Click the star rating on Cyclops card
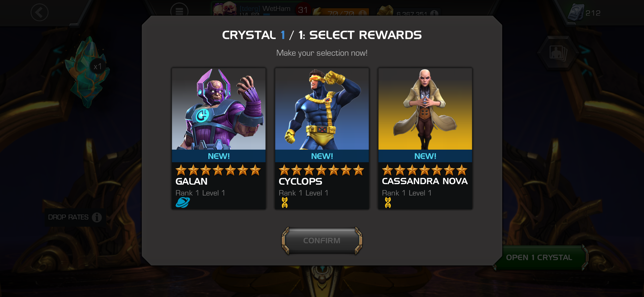Screen dimensions: 644x297 click(321, 170)
